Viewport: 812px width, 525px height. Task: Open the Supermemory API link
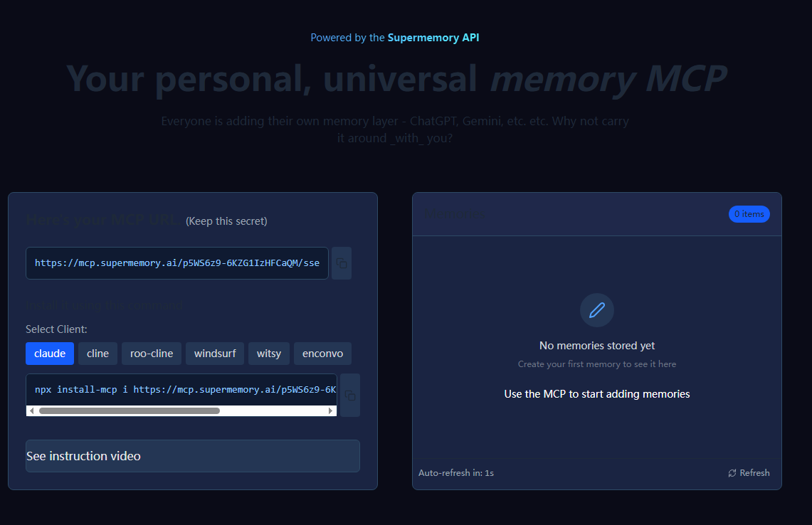tap(433, 37)
